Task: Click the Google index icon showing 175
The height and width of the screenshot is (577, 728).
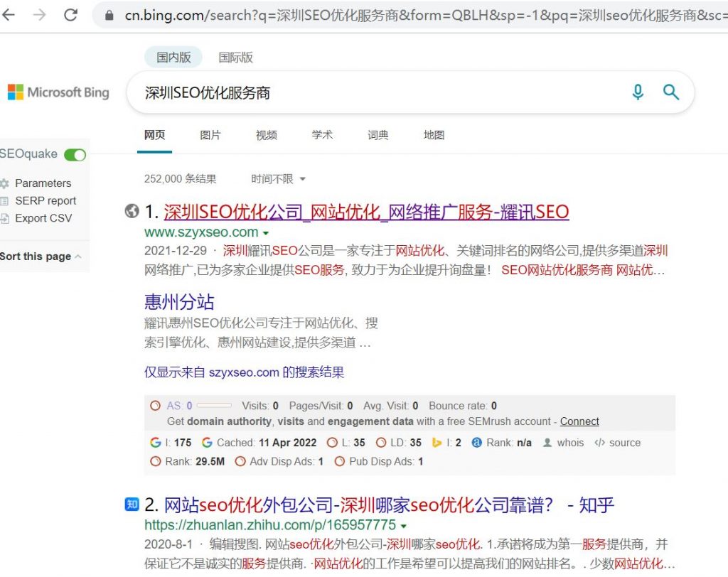Action: point(156,443)
